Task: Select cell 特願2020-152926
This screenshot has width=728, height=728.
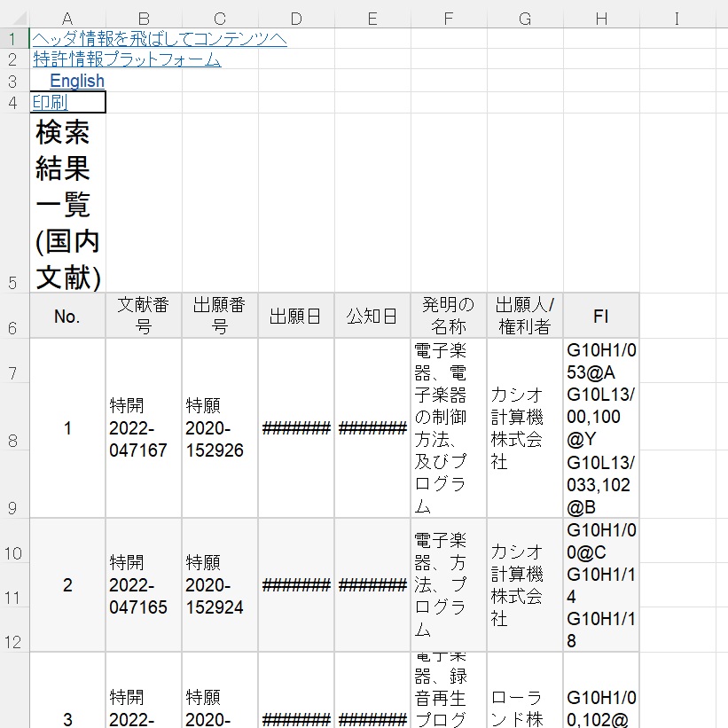Action: pyautogui.click(x=220, y=428)
